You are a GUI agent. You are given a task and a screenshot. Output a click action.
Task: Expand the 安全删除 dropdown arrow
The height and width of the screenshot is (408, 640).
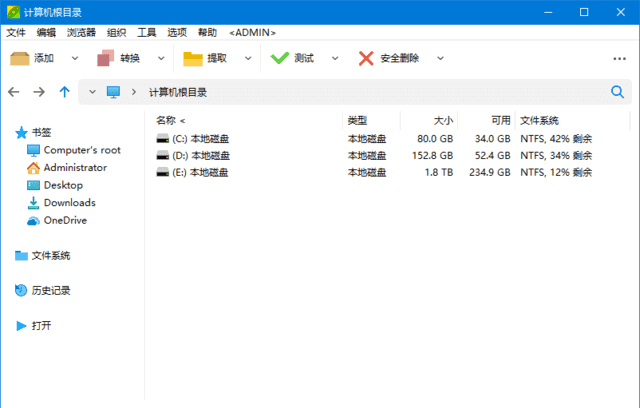tap(440, 58)
